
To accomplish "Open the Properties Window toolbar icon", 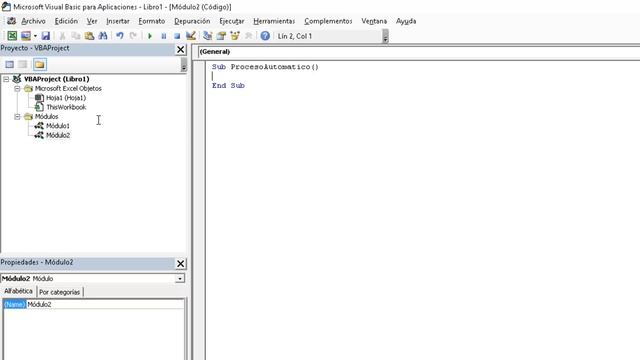I will 221,36.
